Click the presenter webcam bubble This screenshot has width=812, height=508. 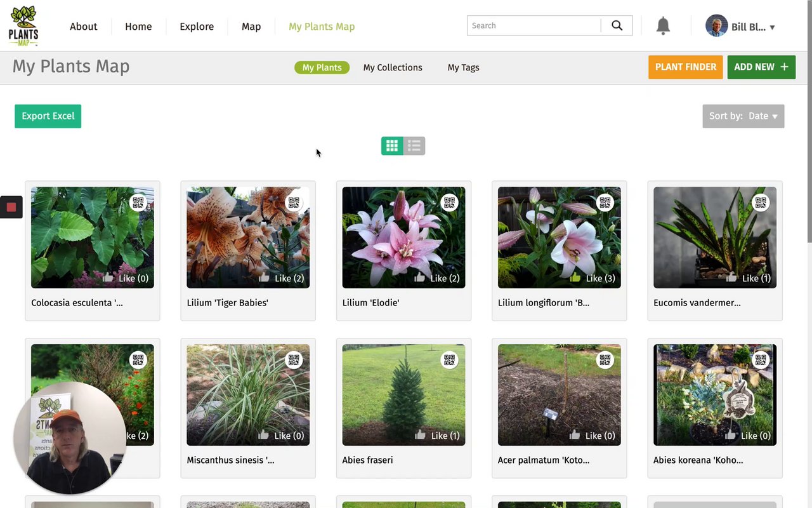pyautogui.click(x=70, y=438)
